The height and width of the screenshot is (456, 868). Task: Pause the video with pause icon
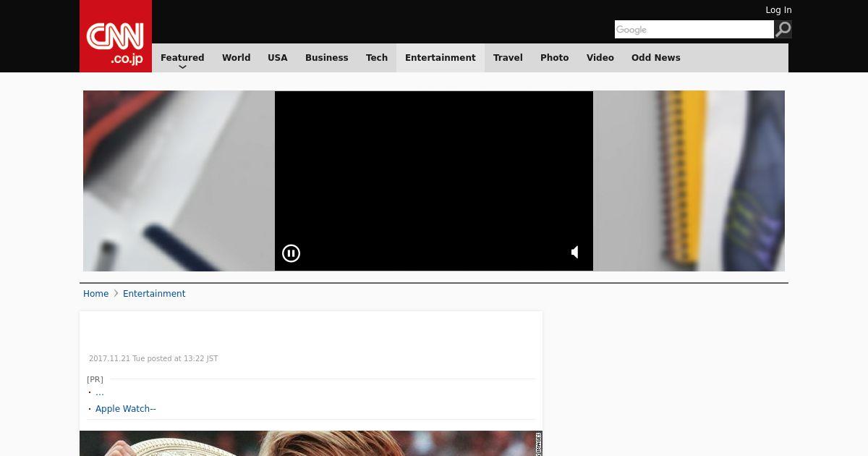tap(291, 253)
